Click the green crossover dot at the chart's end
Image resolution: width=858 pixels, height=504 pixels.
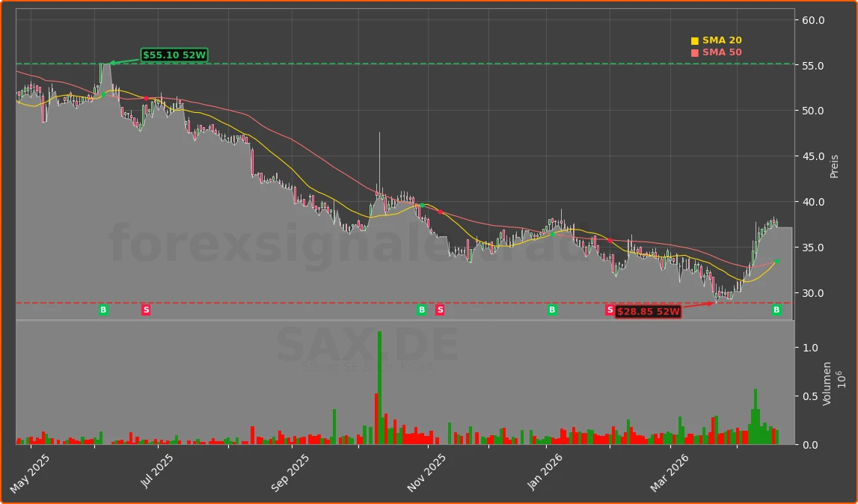[x=776, y=262]
